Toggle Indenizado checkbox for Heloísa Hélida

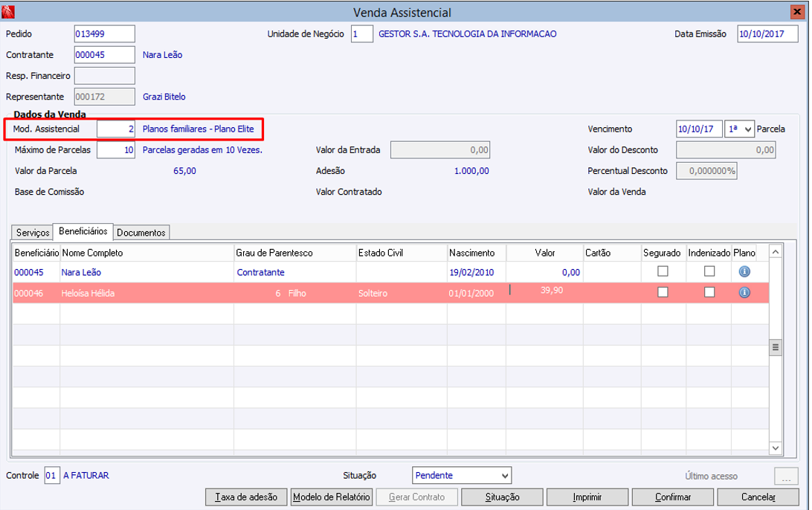[x=709, y=293]
